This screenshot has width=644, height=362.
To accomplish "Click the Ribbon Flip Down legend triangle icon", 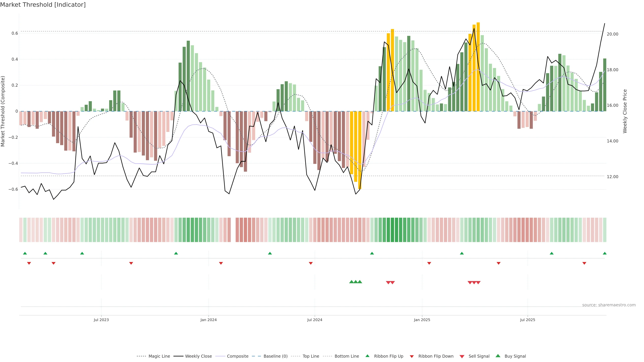I will coord(412,356).
